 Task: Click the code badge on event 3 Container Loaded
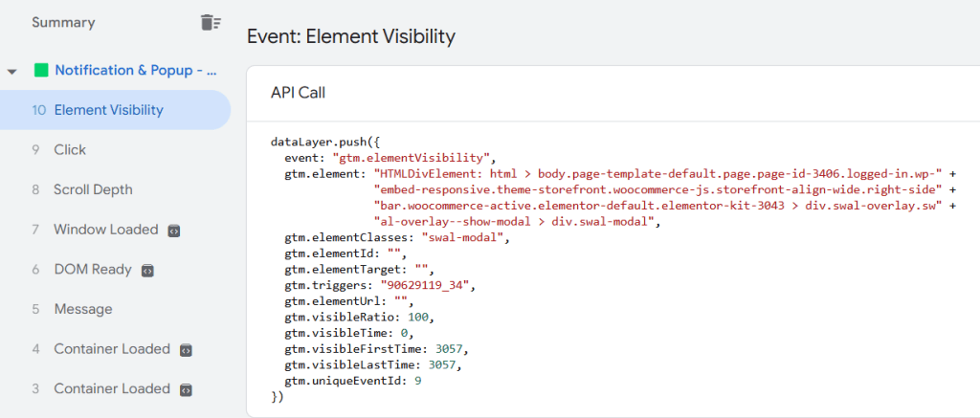click(x=186, y=390)
